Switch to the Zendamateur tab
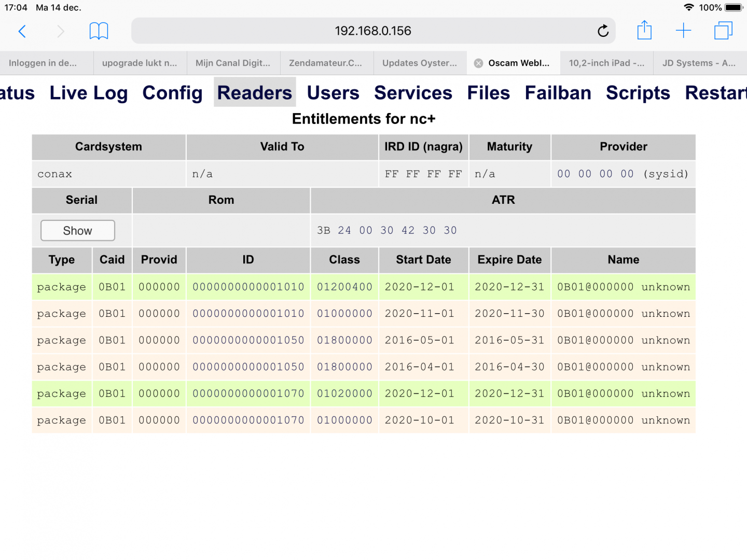747x560 pixels. pyautogui.click(x=326, y=63)
